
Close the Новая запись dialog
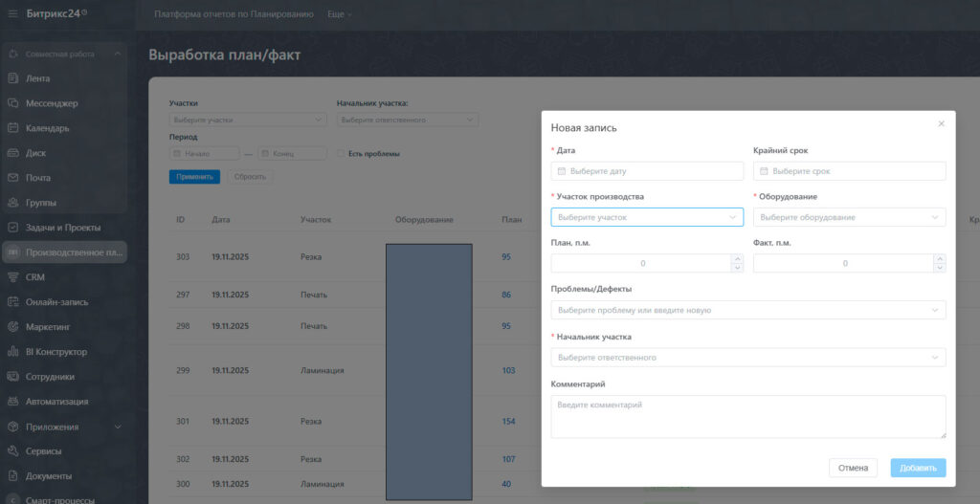point(941,124)
